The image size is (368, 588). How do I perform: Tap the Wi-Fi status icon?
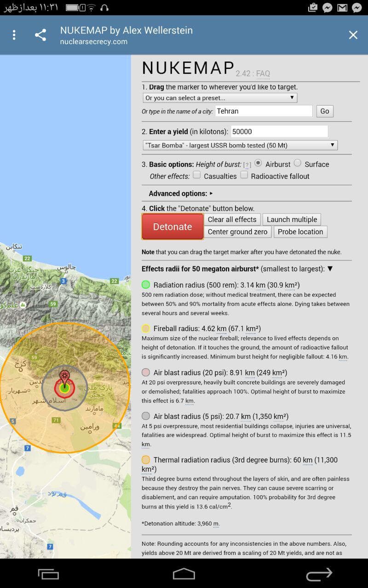point(92,7)
